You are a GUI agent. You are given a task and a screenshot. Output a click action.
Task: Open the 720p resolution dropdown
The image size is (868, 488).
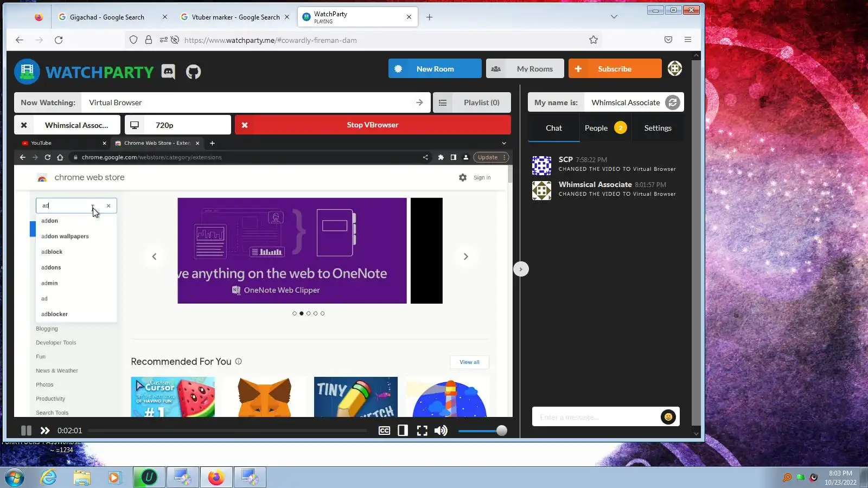pyautogui.click(x=178, y=125)
